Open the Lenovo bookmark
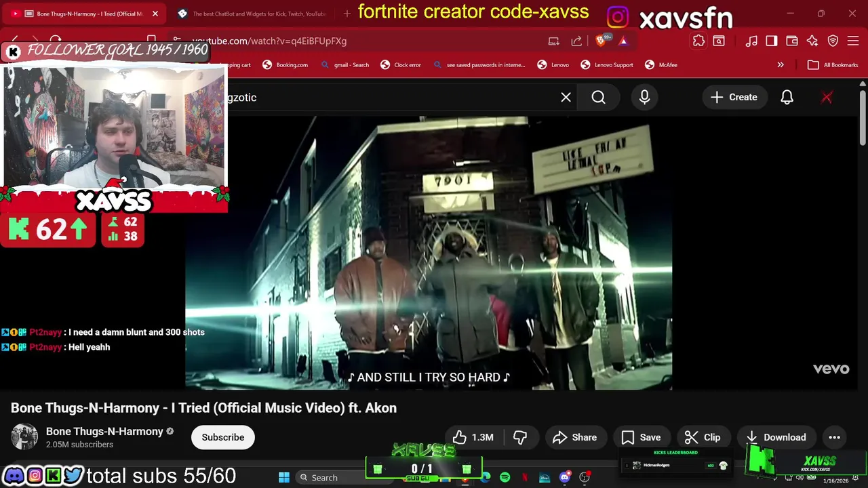This screenshot has height=488, width=868. pos(553,65)
